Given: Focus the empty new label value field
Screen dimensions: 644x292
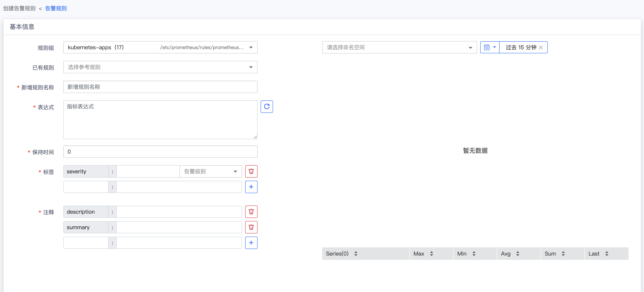Looking at the screenshot, I should pyautogui.click(x=179, y=187).
